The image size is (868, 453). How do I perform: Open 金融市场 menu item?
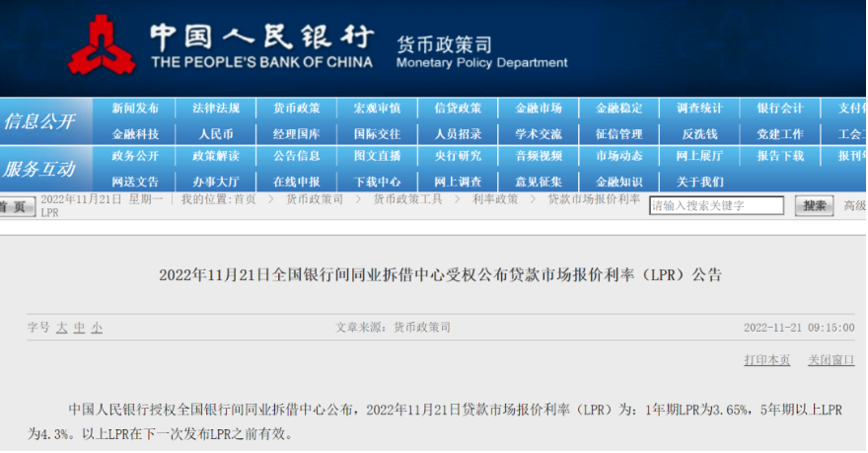(x=539, y=109)
